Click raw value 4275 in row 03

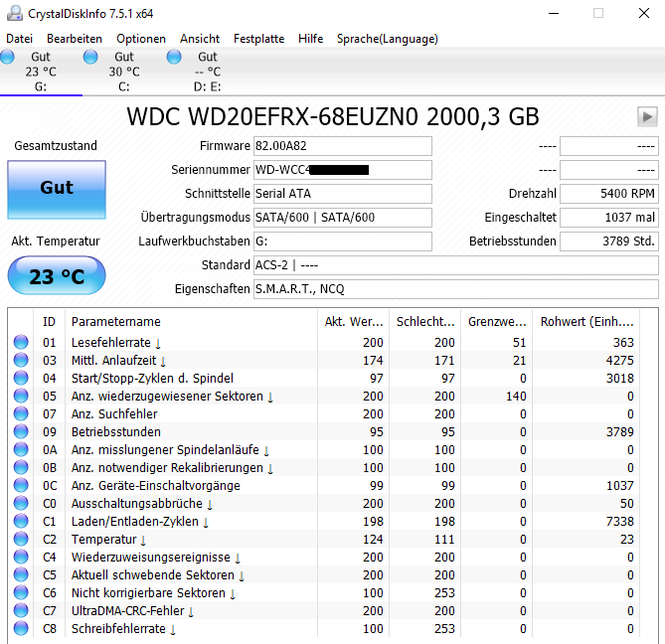[x=619, y=361]
